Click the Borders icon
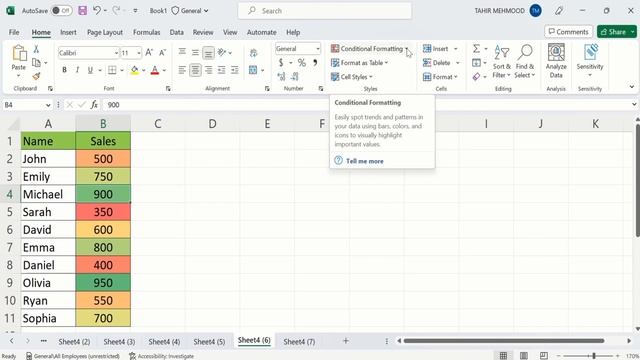 click(112, 70)
